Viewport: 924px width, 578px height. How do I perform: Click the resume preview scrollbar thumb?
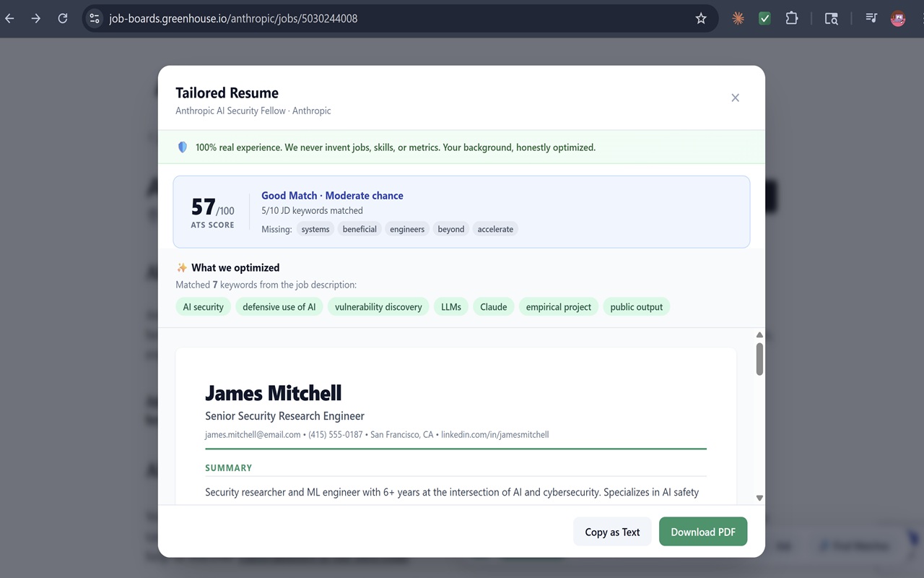(x=759, y=359)
